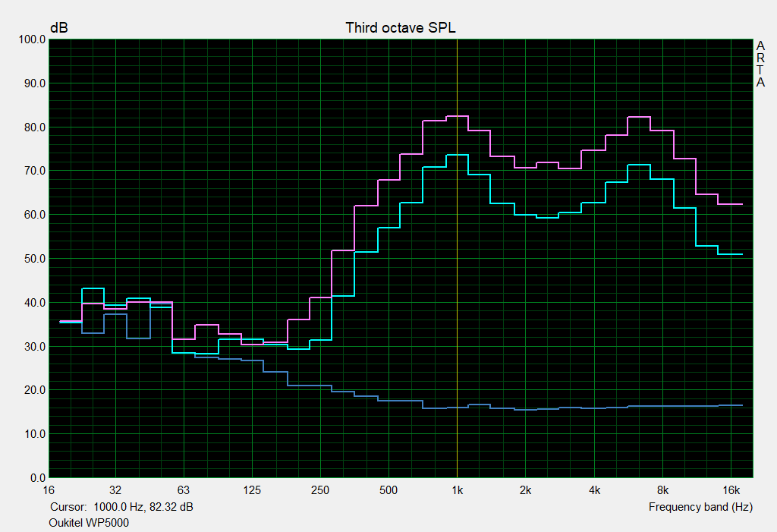
Task: Click the flat blue noise curve near 4k
Action: 594,408
